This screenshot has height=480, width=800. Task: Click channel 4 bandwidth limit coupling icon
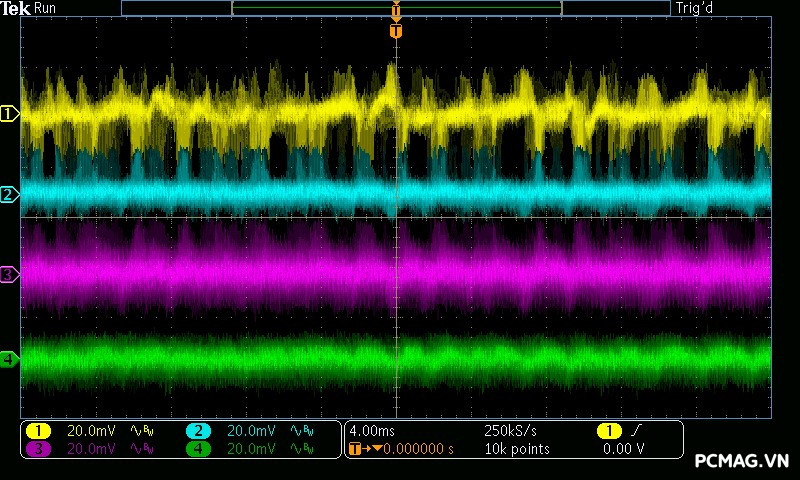(300, 449)
